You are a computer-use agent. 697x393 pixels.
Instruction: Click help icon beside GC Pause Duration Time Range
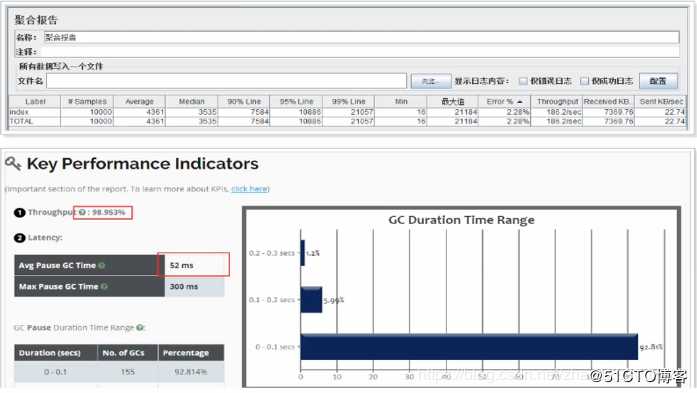(x=140, y=328)
